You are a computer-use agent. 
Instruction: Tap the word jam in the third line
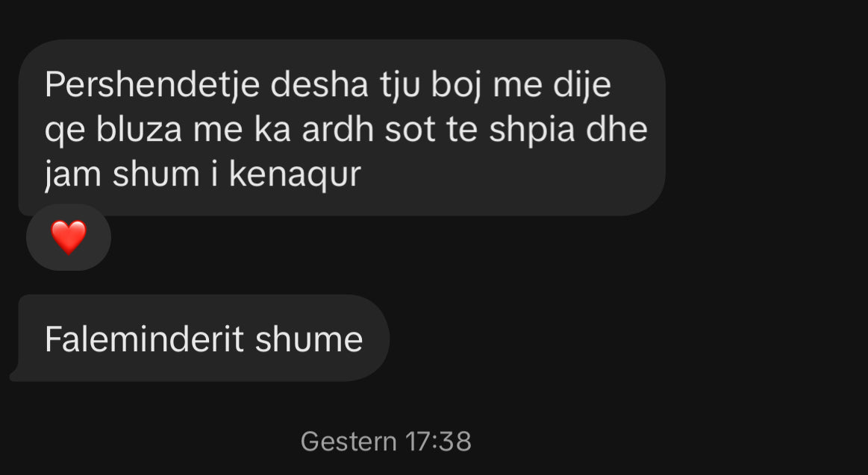72,176
